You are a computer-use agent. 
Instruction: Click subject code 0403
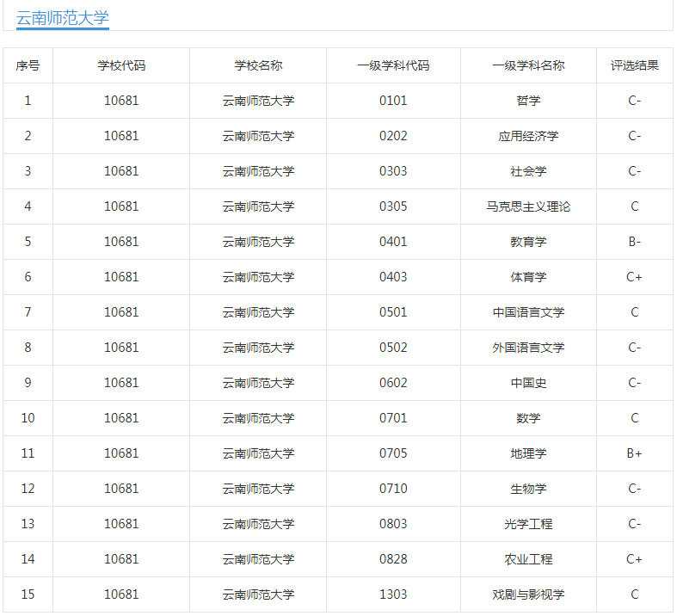393,277
